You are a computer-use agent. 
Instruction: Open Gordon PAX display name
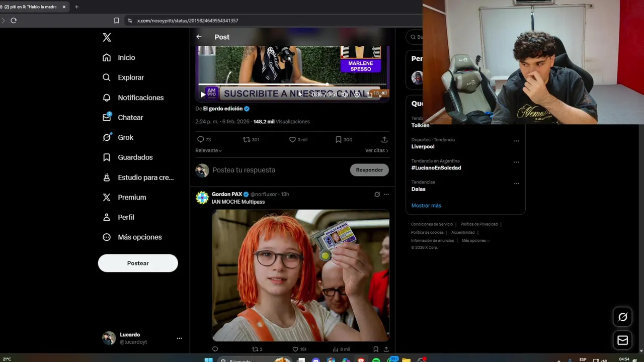(227, 194)
